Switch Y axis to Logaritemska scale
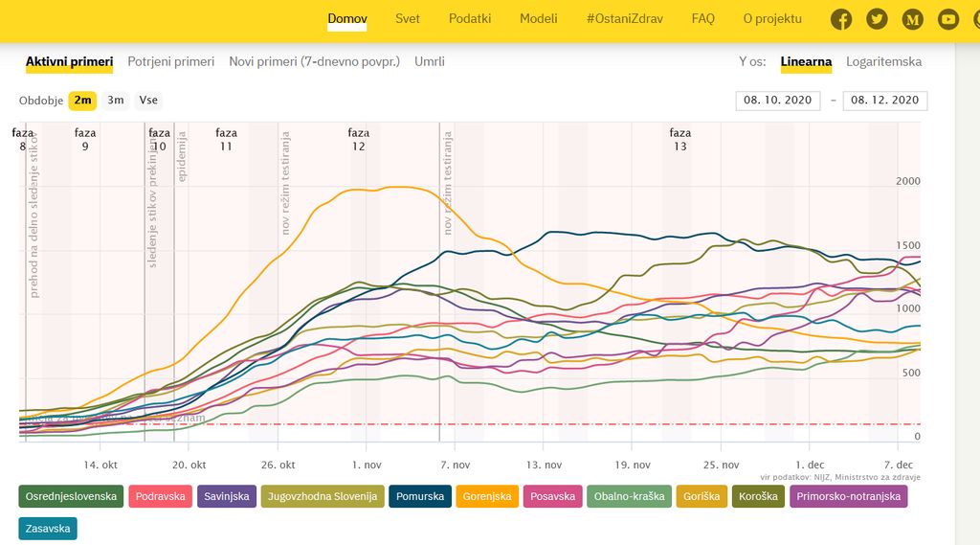The height and width of the screenshot is (545, 980). point(883,61)
